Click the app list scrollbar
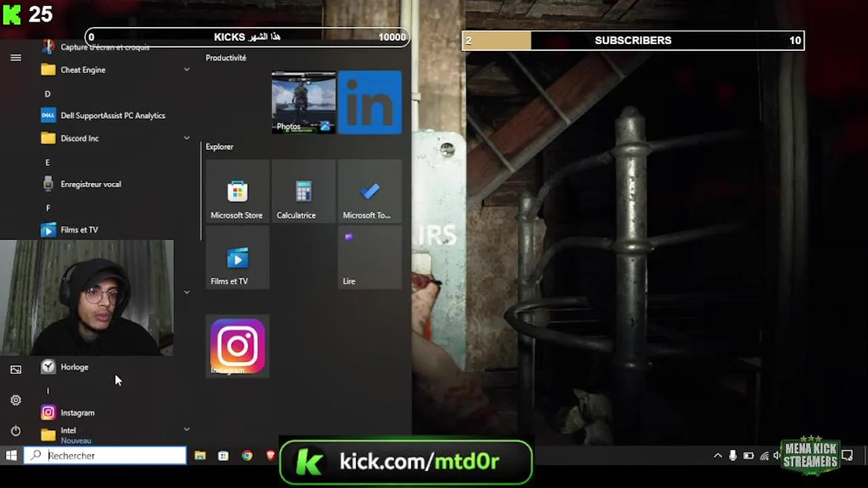The image size is (868, 488). (x=201, y=191)
